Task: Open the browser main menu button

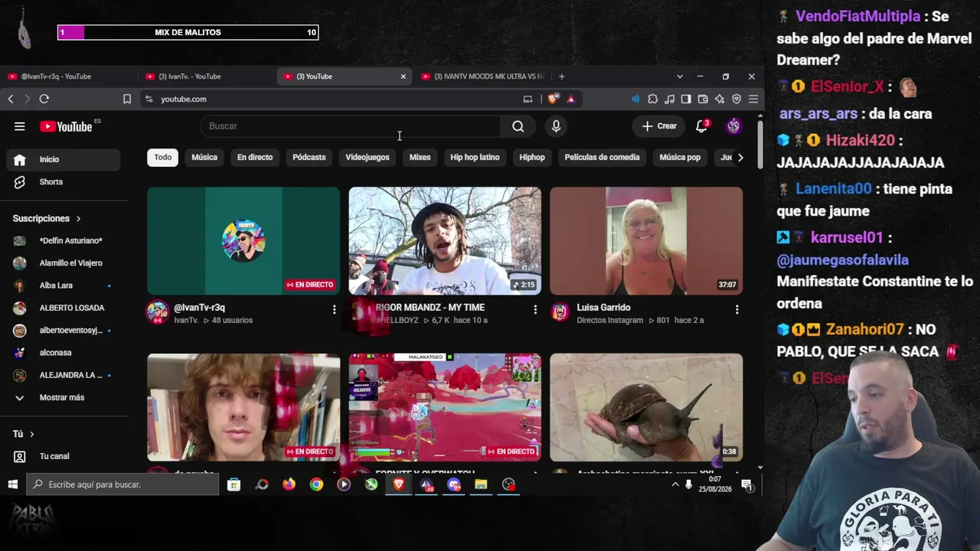Action: coord(753,99)
